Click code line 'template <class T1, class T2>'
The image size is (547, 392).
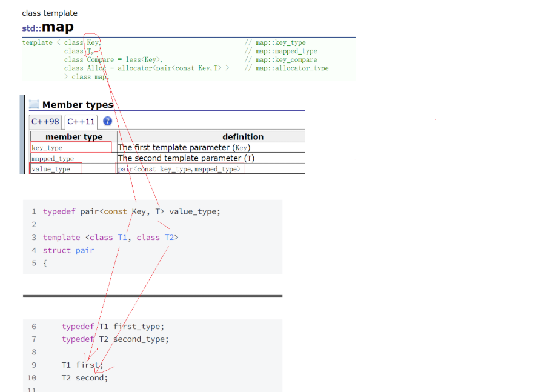tap(111, 238)
